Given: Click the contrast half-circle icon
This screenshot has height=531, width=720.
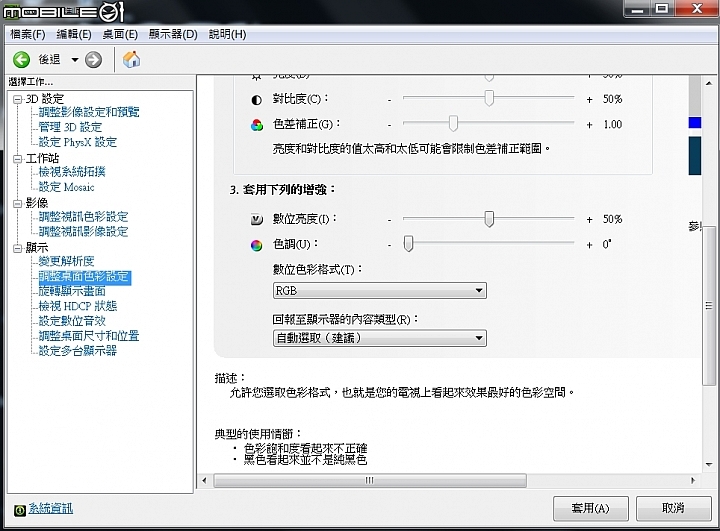Looking at the screenshot, I should point(257,100).
